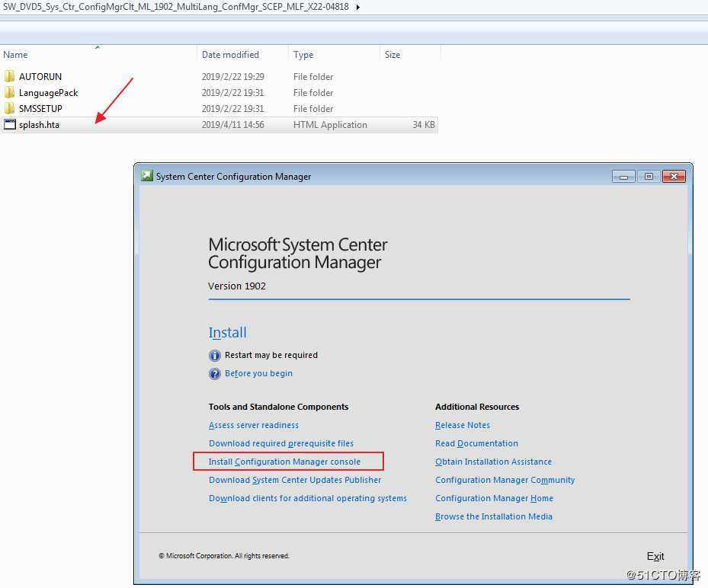The height and width of the screenshot is (588, 708).
Task: Click the Configuration Manager title bar icon
Action: (x=147, y=176)
